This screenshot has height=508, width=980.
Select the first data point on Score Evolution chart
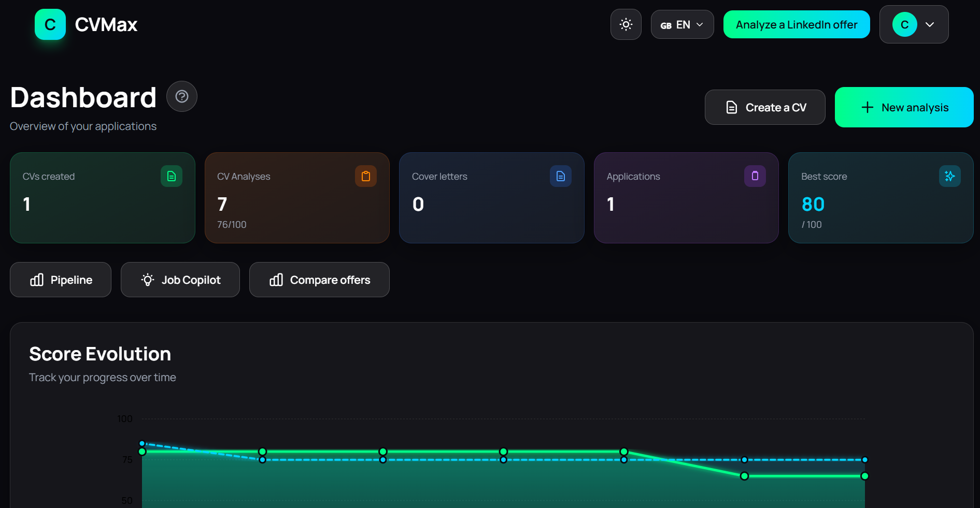coord(142,452)
